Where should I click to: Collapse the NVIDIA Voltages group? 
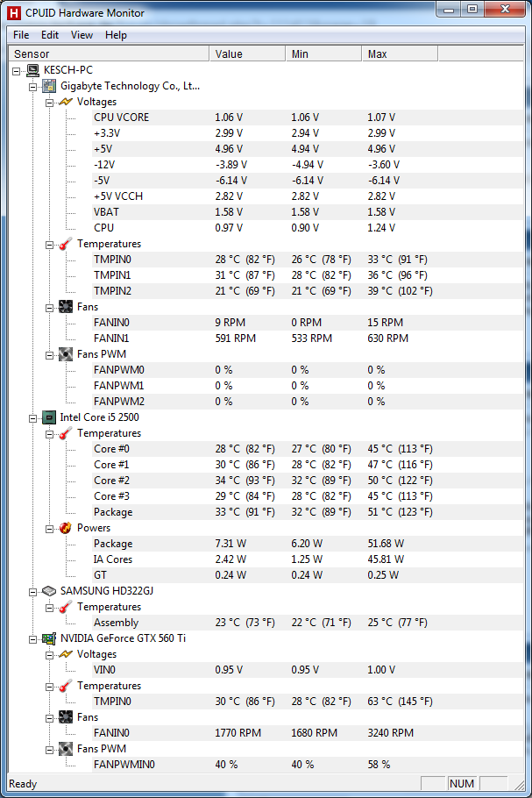[x=49, y=655]
